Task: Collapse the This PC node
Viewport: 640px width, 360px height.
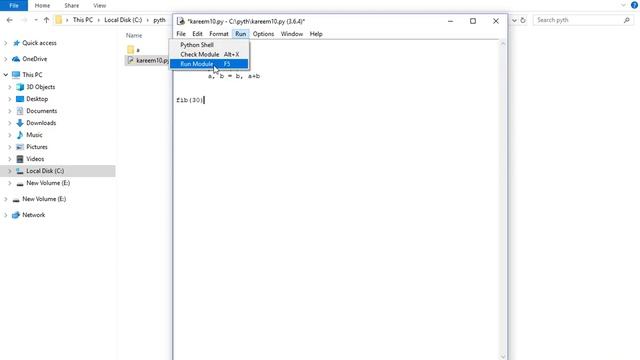Action: coord(6,75)
